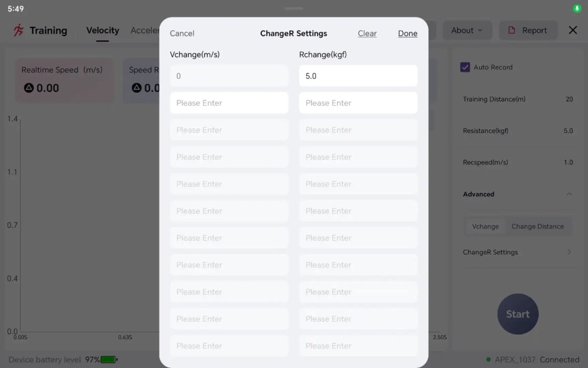The height and width of the screenshot is (368, 588).
Task: Click the Realtime Speed triangle icon
Action: pyautogui.click(x=29, y=88)
